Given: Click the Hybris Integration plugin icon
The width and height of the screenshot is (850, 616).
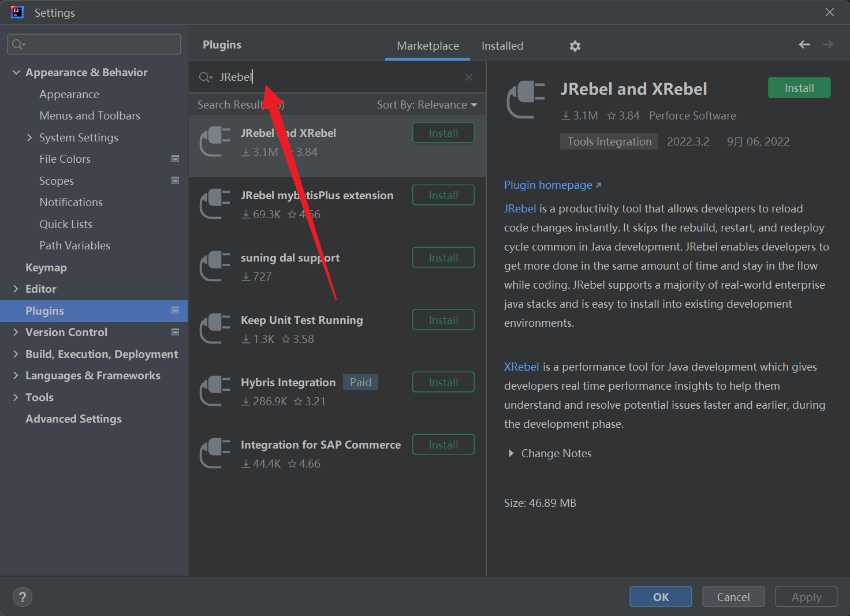Looking at the screenshot, I should click(x=215, y=391).
